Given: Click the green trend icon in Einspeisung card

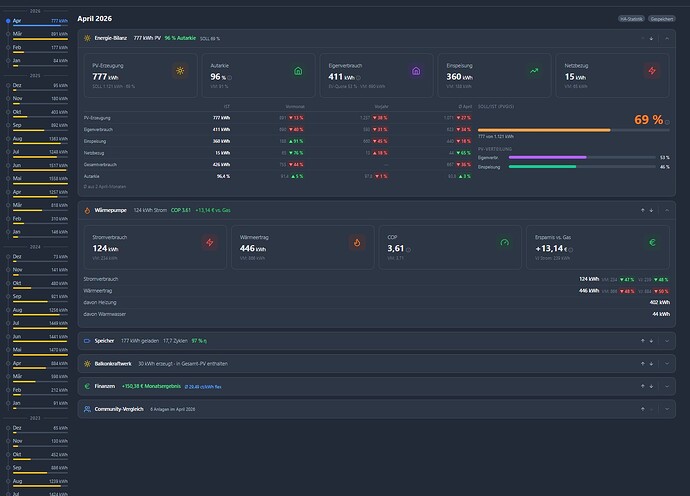Looking at the screenshot, I should click(534, 71).
